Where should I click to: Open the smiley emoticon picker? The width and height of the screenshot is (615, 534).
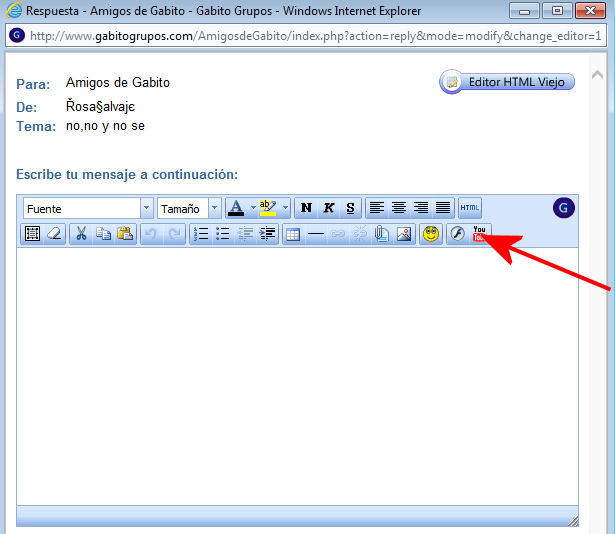coord(431,234)
